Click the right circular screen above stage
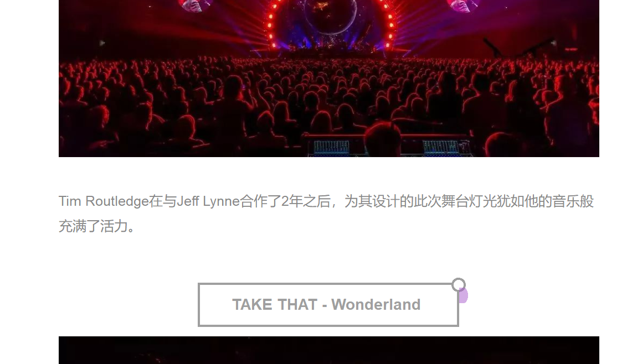This screenshot has height=364, width=627. pyautogui.click(x=464, y=5)
